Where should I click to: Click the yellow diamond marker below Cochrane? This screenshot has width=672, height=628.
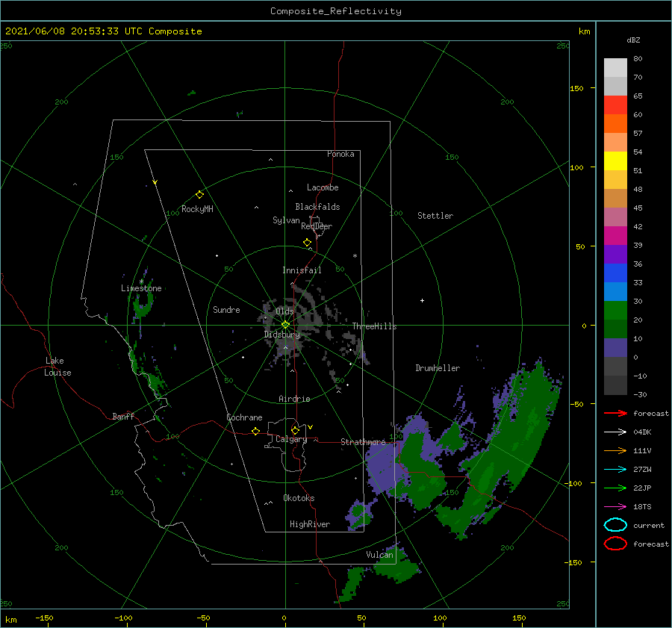coord(256,431)
